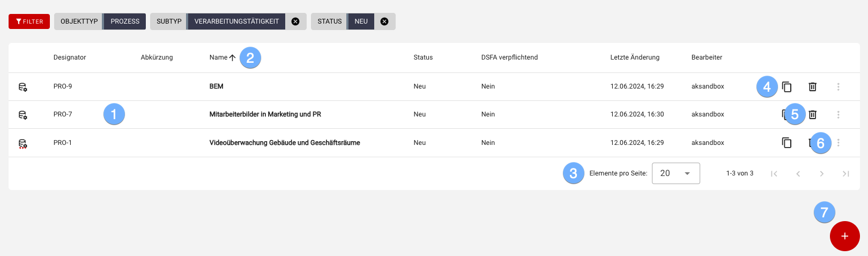Clone the BEM entry
Image resolution: width=868 pixels, height=256 pixels.
(x=787, y=86)
